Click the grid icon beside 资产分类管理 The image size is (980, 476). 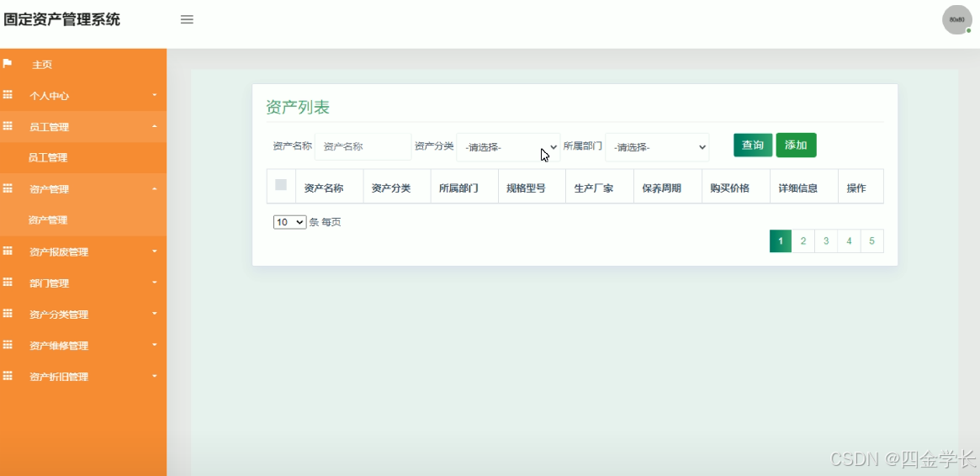8,314
